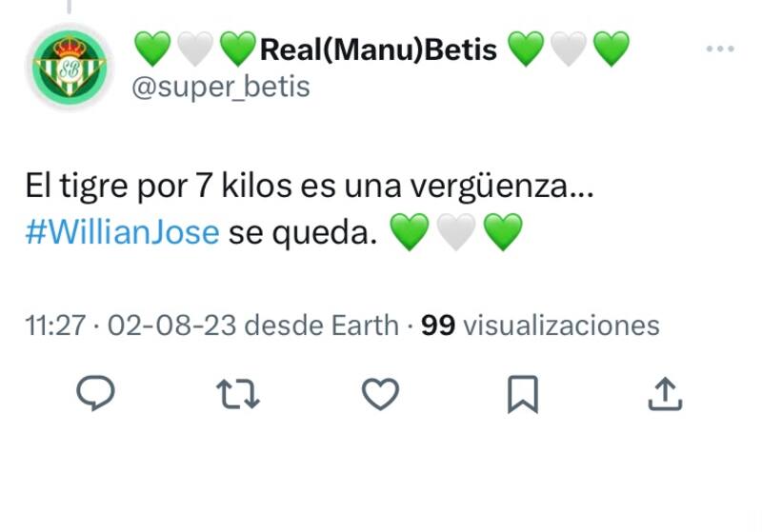
Task: Click the 02-08-23 tweet date
Action: (x=173, y=325)
